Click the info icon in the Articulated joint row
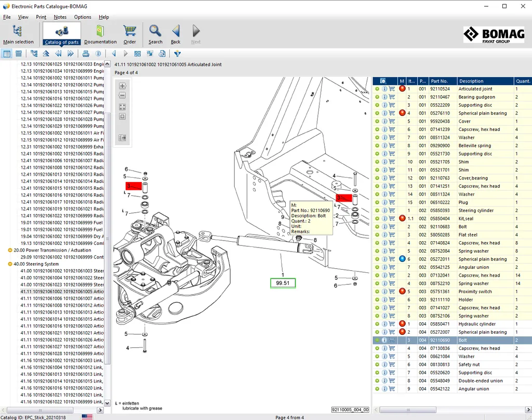Screen dimensions: 532x420 tap(384, 89)
